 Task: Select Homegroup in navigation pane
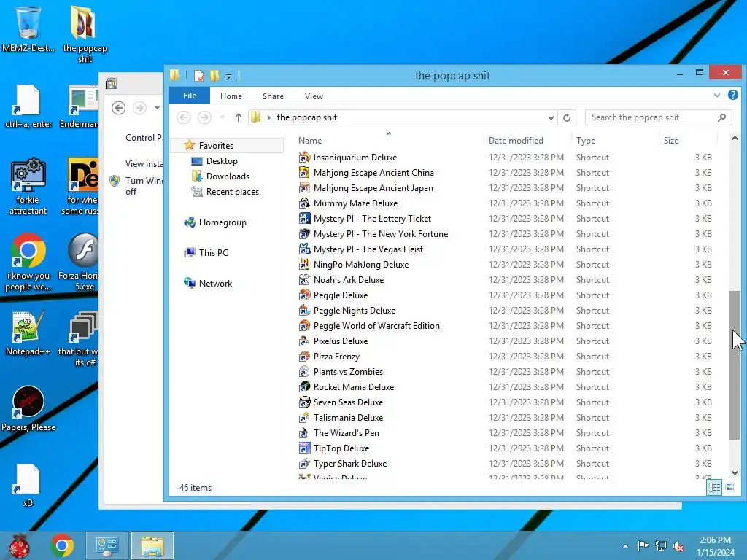(x=222, y=222)
